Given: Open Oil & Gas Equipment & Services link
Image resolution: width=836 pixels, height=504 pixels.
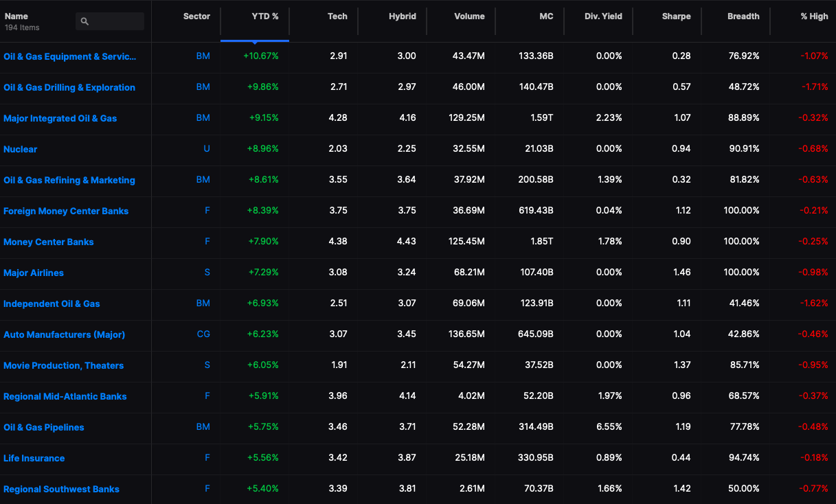Looking at the screenshot, I should [70, 57].
